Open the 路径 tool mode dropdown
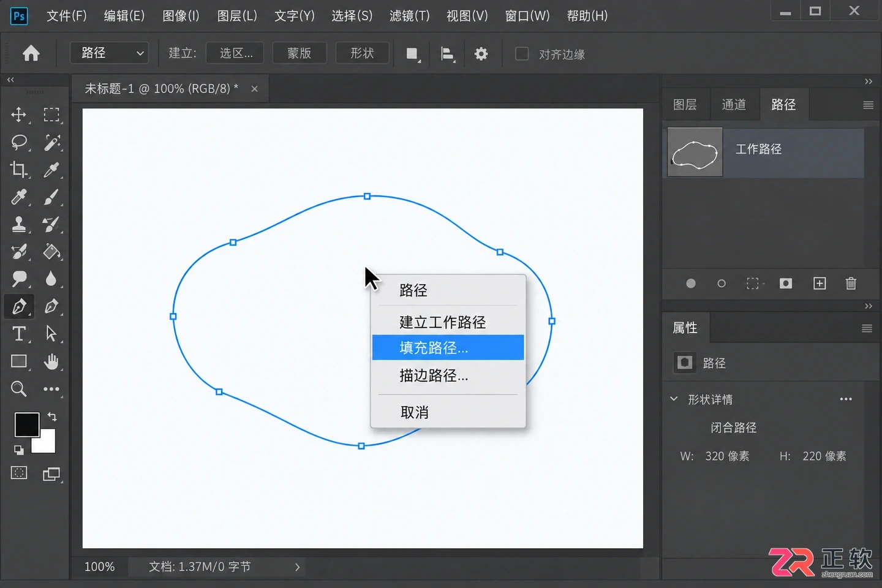882x588 pixels. click(x=110, y=53)
